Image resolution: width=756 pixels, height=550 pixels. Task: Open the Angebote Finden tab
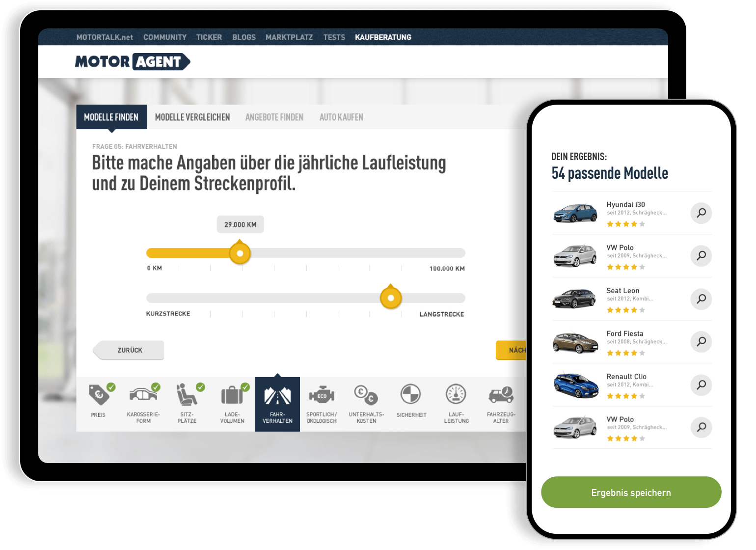point(274,117)
